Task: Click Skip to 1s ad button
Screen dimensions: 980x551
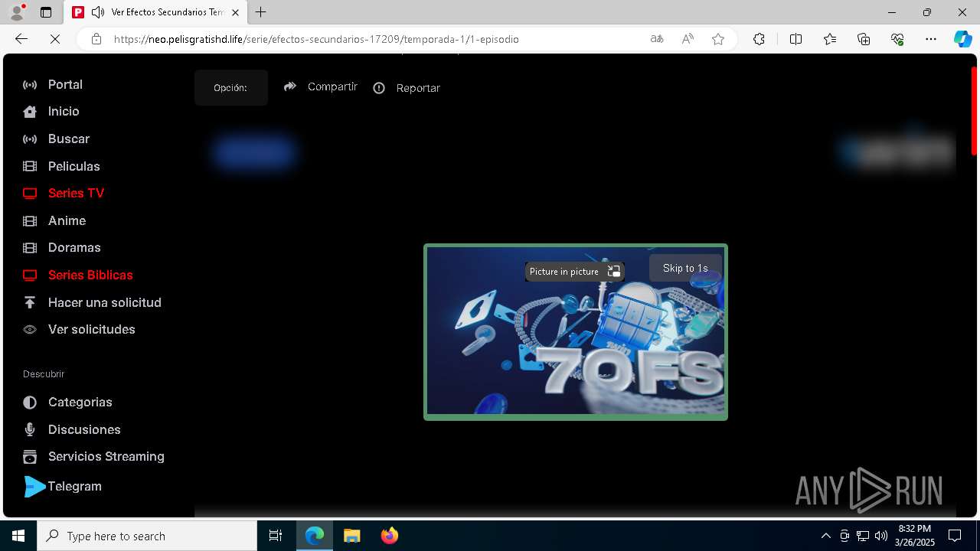Action: pyautogui.click(x=685, y=268)
